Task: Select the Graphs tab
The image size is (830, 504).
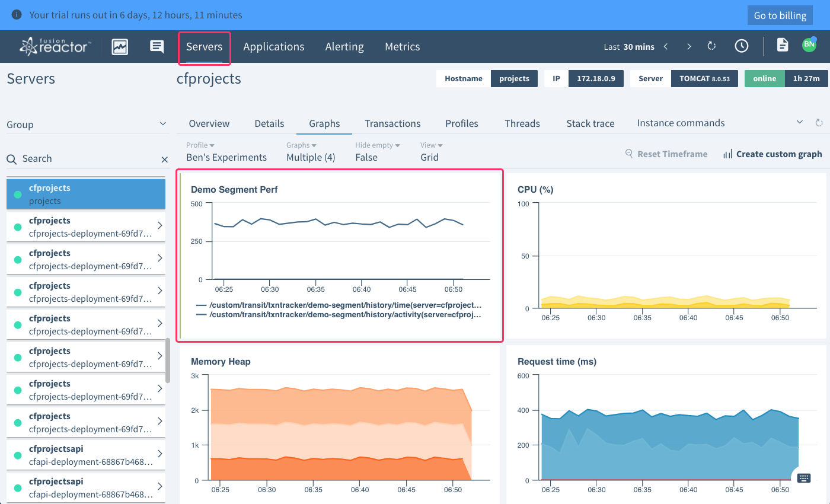Action: [324, 123]
